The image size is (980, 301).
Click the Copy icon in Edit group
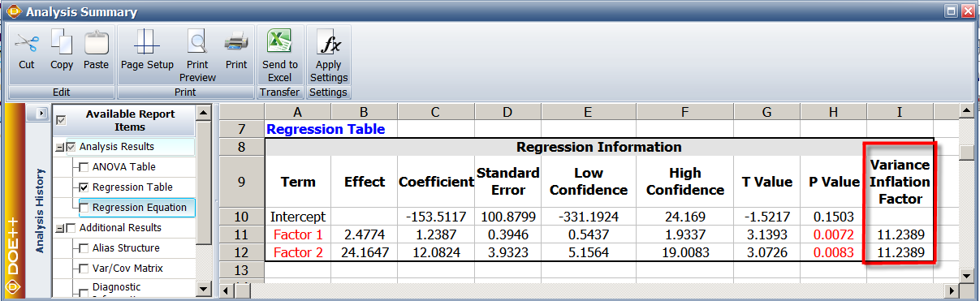[x=62, y=43]
